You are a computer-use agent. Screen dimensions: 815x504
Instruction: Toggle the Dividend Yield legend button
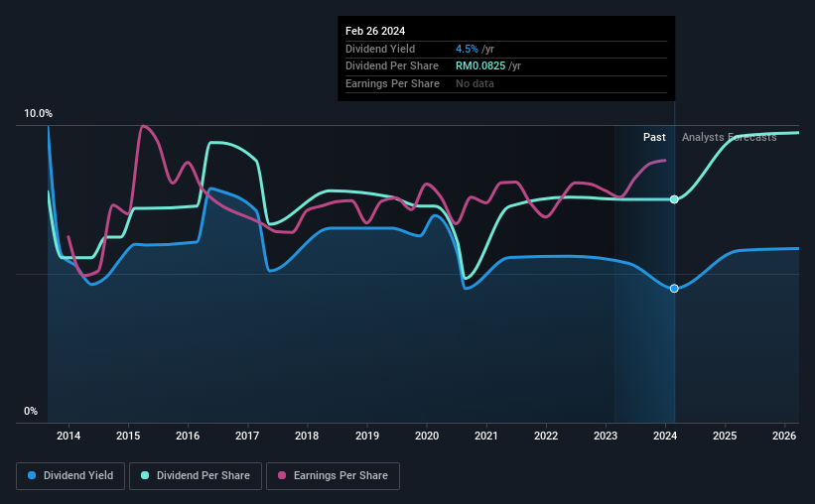pyautogui.click(x=70, y=476)
